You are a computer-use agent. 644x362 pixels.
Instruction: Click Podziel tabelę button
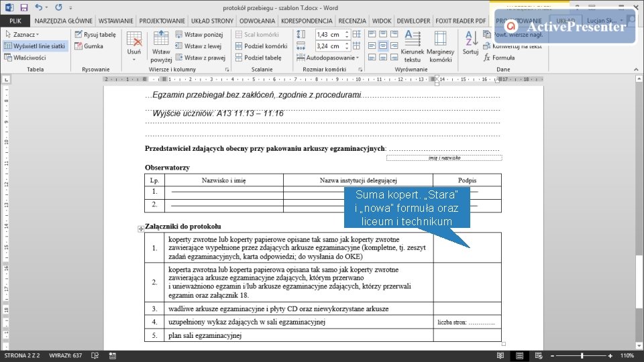258,58
